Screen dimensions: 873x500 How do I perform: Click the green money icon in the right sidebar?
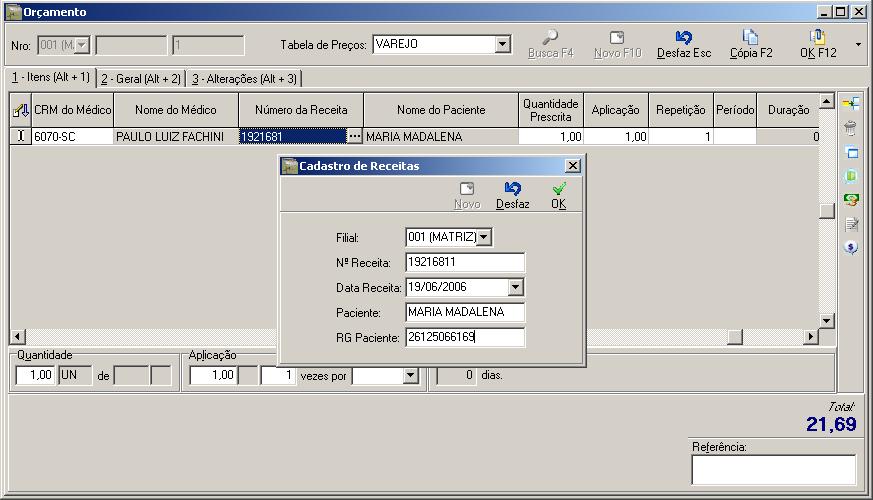coord(851,199)
